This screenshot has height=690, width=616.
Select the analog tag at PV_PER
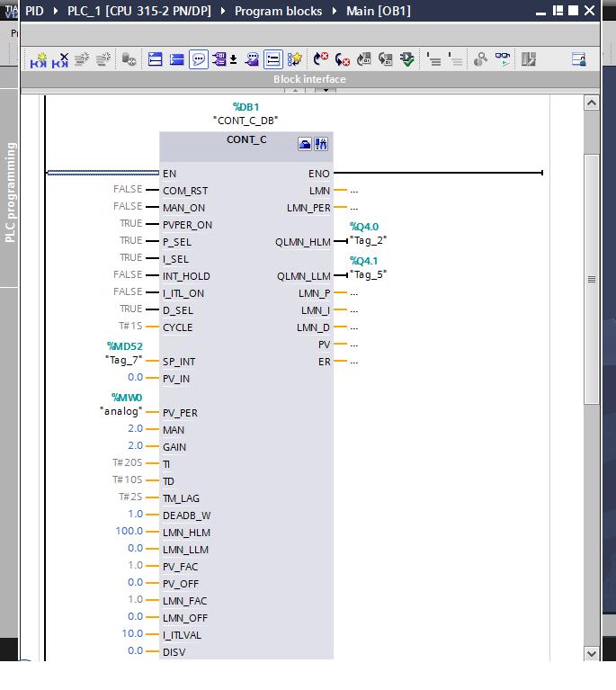coord(121,411)
